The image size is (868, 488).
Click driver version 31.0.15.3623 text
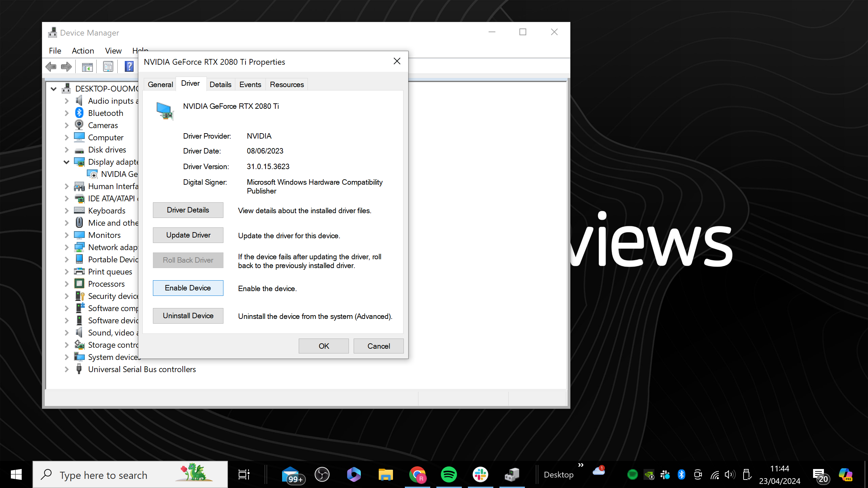coord(268,166)
